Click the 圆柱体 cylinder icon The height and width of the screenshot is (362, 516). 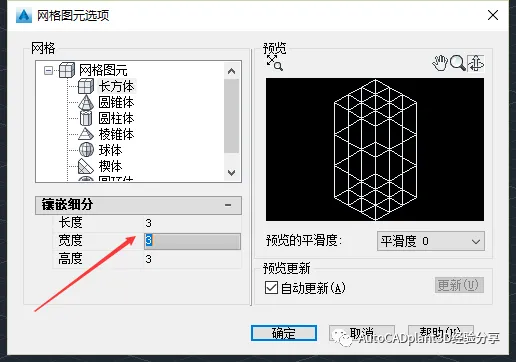[86, 118]
